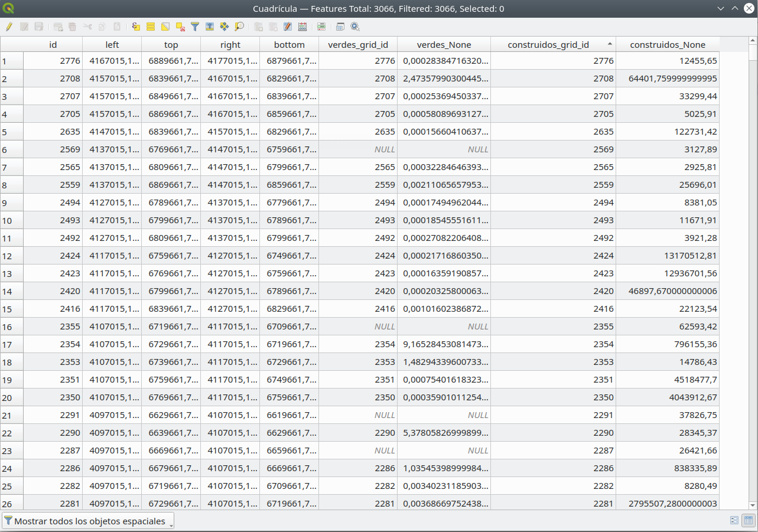The image size is (758, 532).
Task: Click the deselect all features icon
Action: [x=180, y=27]
